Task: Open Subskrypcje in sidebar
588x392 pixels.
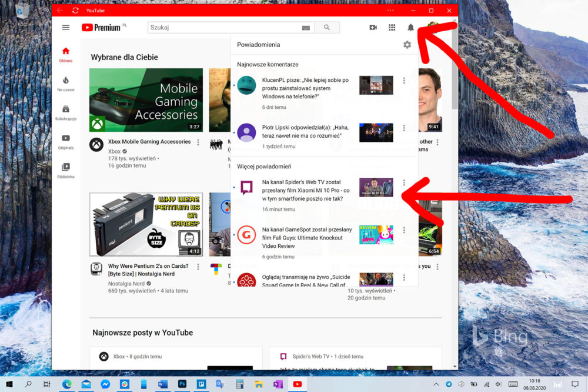Action: pos(66,113)
